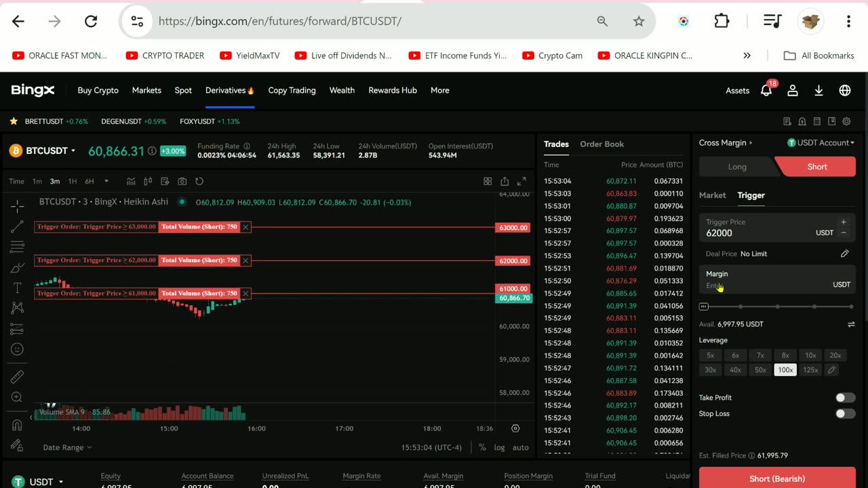Open the Rewards Hub link
This screenshot has width=868, height=488.
click(393, 90)
